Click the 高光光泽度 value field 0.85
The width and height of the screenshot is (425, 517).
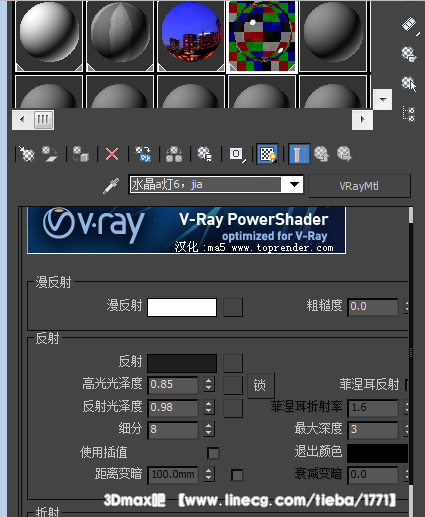coord(173,385)
